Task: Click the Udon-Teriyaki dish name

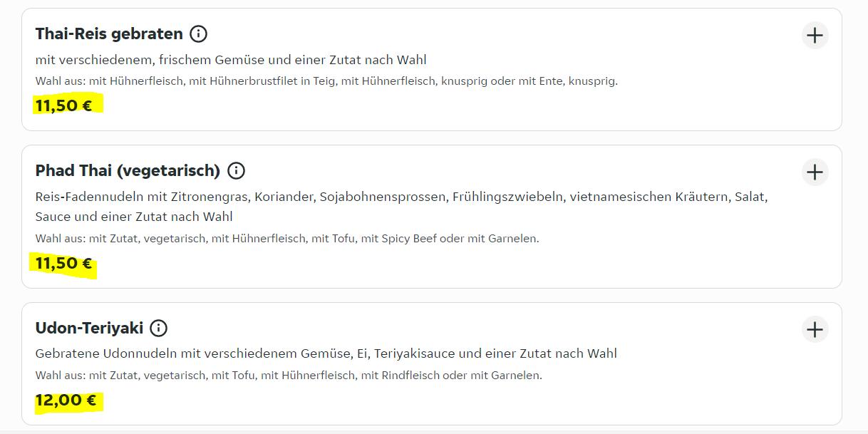Action: click(x=89, y=329)
